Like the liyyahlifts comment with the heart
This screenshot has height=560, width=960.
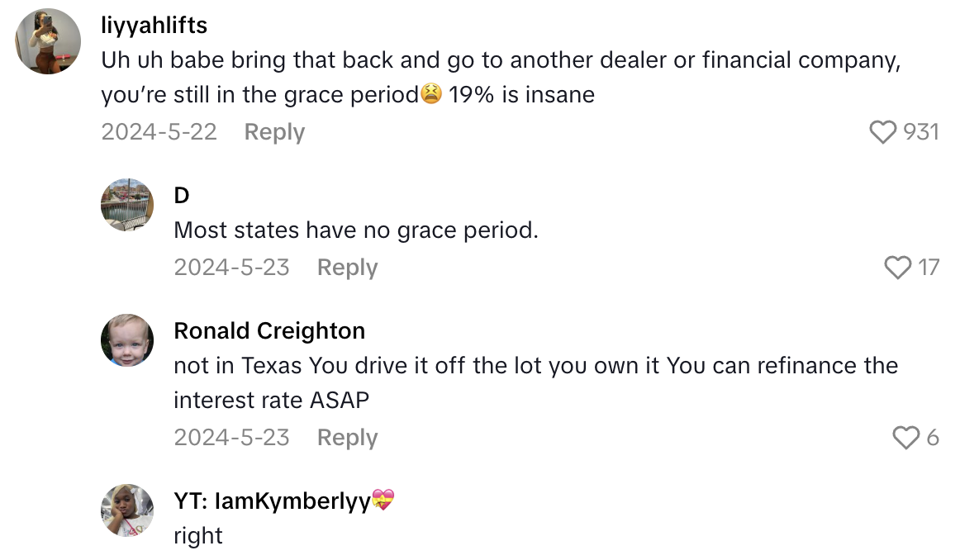(883, 132)
